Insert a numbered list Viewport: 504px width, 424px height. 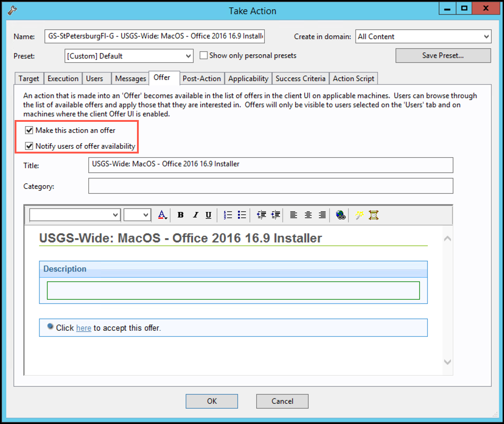coord(228,215)
